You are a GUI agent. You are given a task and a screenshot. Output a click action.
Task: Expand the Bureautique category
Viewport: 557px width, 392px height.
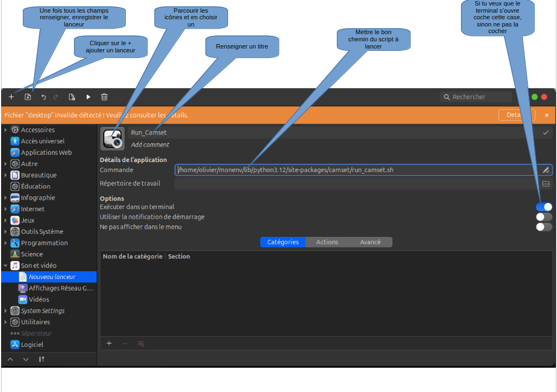coord(6,175)
